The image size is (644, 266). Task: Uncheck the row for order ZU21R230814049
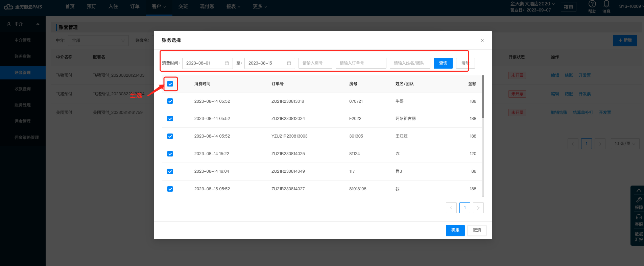[170, 171]
